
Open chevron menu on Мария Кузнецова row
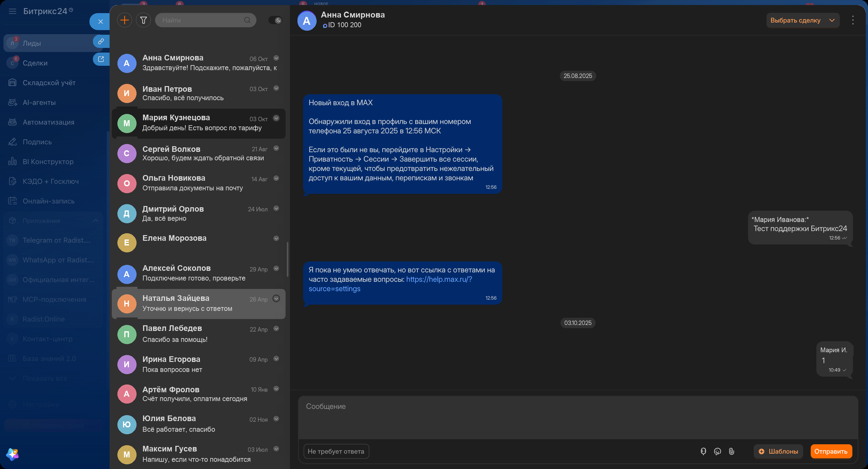(x=276, y=118)
